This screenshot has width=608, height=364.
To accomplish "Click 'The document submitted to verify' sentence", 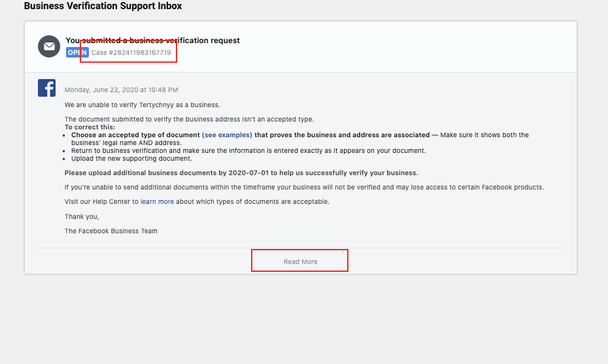I will (189, 120).
